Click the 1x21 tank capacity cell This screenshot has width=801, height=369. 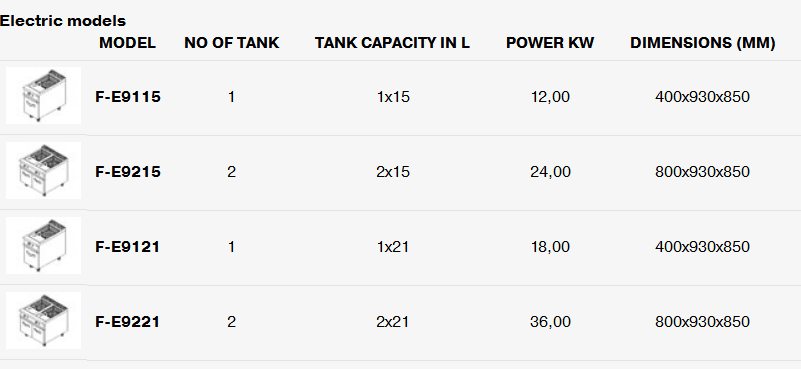[393, 247]
